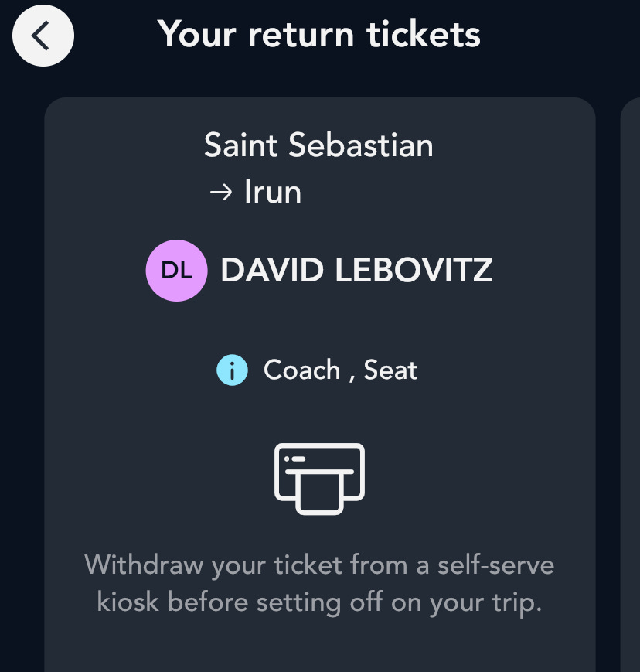Select the Saint Sebastian departure station
This screenshot has height=672, width=640.
pyautogui.click(x=318, y=145)
